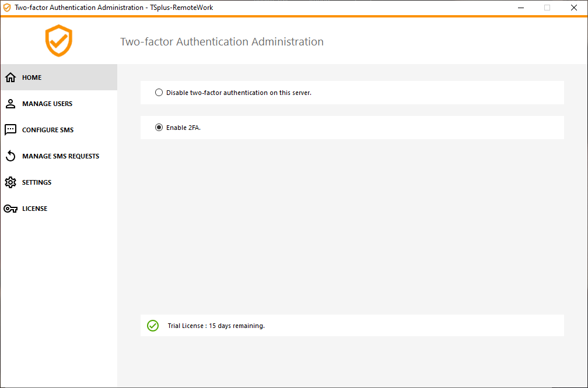588x388 pixels.
Task: Open the Manage Users section
Action: tap(47, 103)
